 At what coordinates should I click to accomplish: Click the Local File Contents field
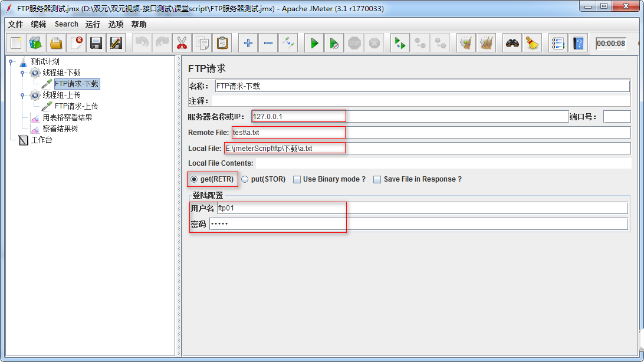coord(443,163)
